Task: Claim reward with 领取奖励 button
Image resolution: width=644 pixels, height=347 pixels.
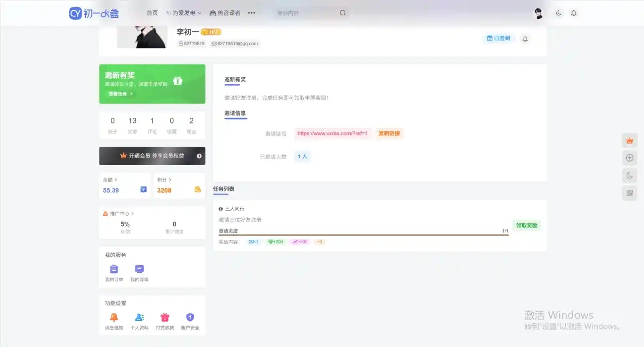Action: pos(527,225)
